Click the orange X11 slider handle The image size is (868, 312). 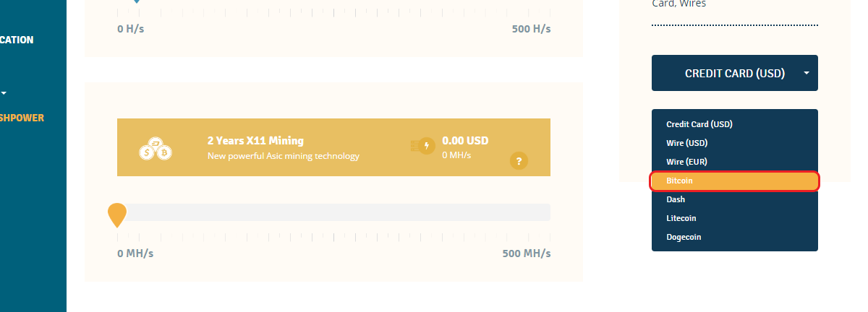click(x=117, y=215)
